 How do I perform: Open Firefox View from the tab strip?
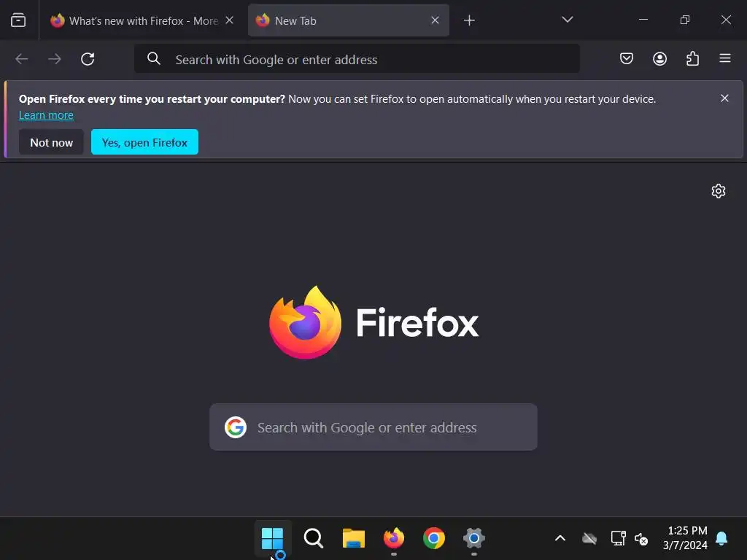pyautogui.click(x=18, y=20)
